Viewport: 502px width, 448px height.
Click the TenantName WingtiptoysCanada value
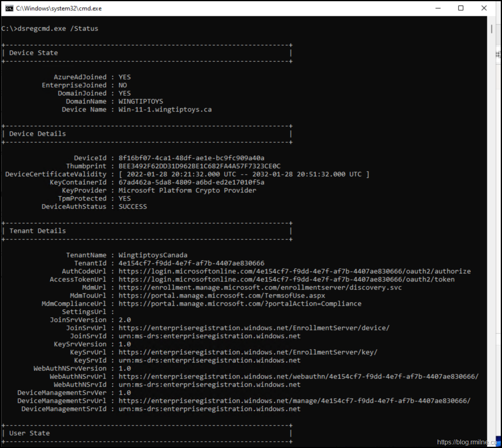tap(153, 255)
